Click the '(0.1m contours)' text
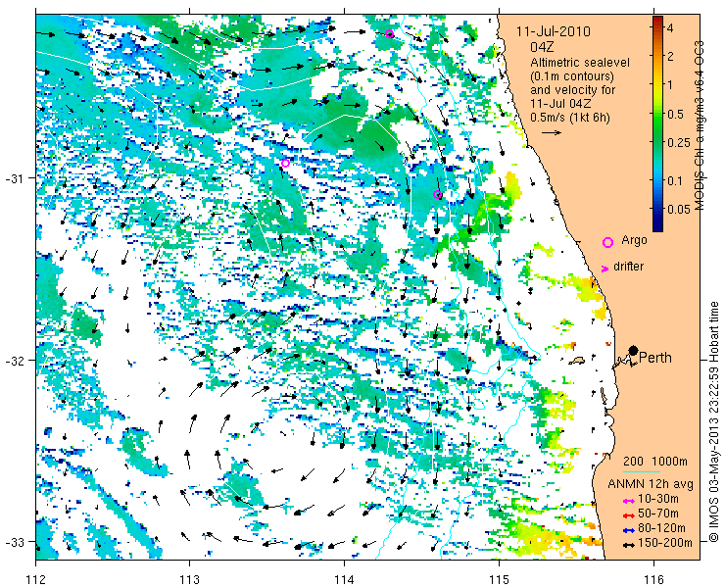The width and height of the screenshot is (725, 588). click(572, 75)
